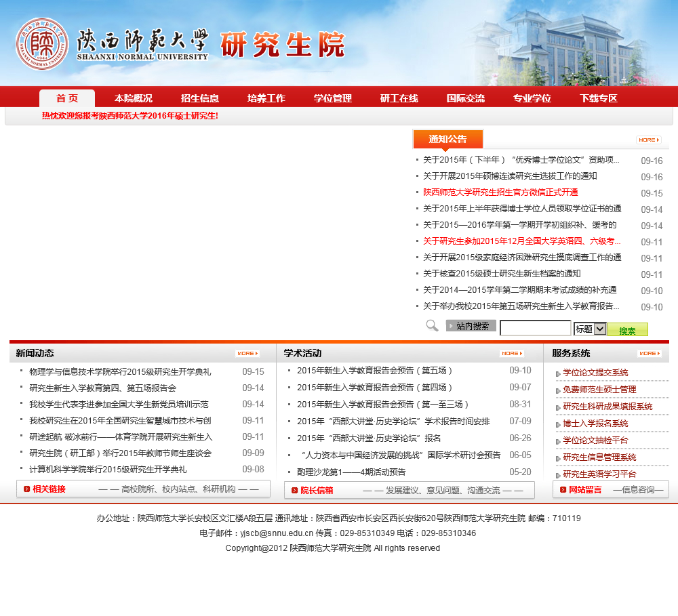
Task: Open the 专业学位 menu item
Action: [532, 98]
